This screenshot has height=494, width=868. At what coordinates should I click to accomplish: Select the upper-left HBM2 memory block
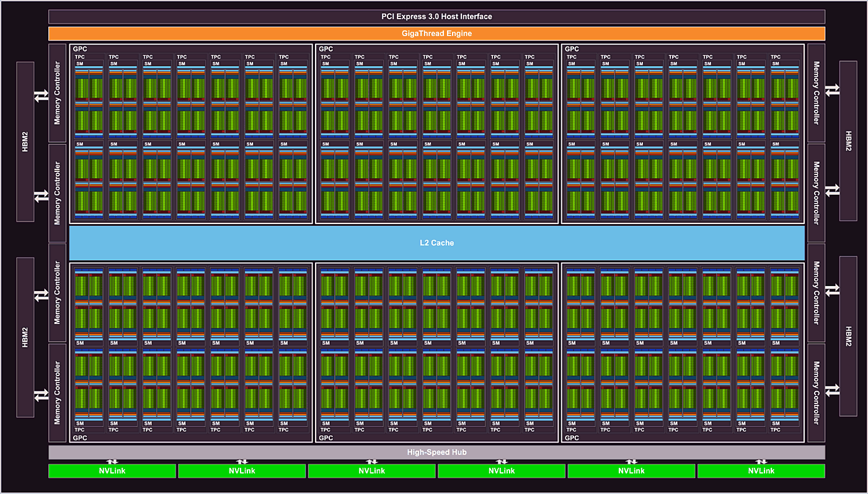[25, 141]
